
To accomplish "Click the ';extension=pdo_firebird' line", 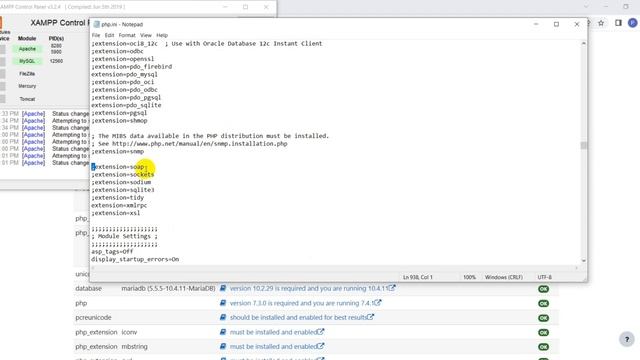I will 131,67.
